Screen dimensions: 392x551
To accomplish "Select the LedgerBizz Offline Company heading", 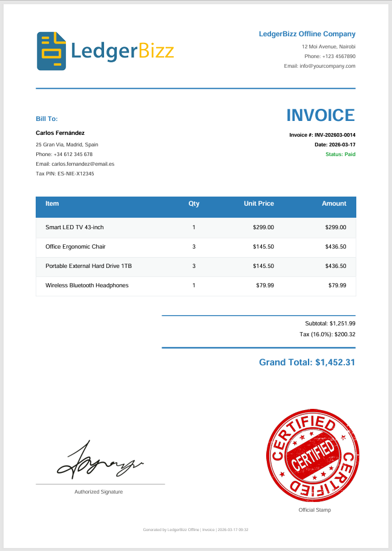I will click(x=307, y=34).
